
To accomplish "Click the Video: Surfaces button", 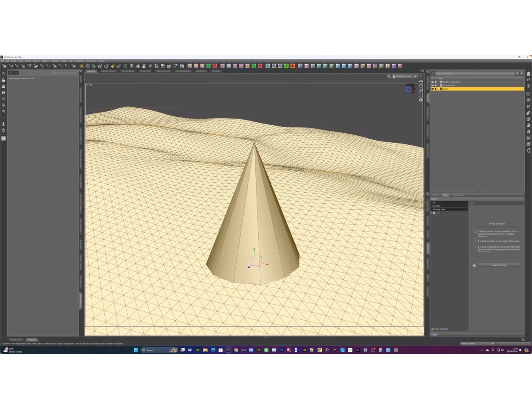I will (x=499, y=265).
